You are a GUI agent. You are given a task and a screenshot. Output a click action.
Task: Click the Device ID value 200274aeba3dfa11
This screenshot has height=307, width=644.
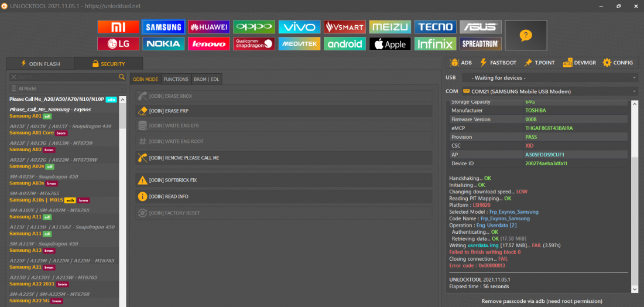546,163
